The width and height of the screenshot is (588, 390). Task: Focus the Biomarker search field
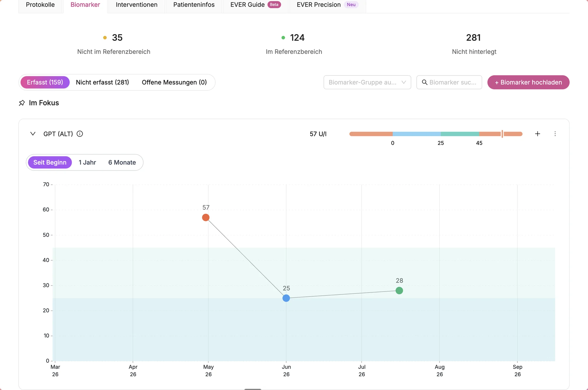tap(449, 82)
